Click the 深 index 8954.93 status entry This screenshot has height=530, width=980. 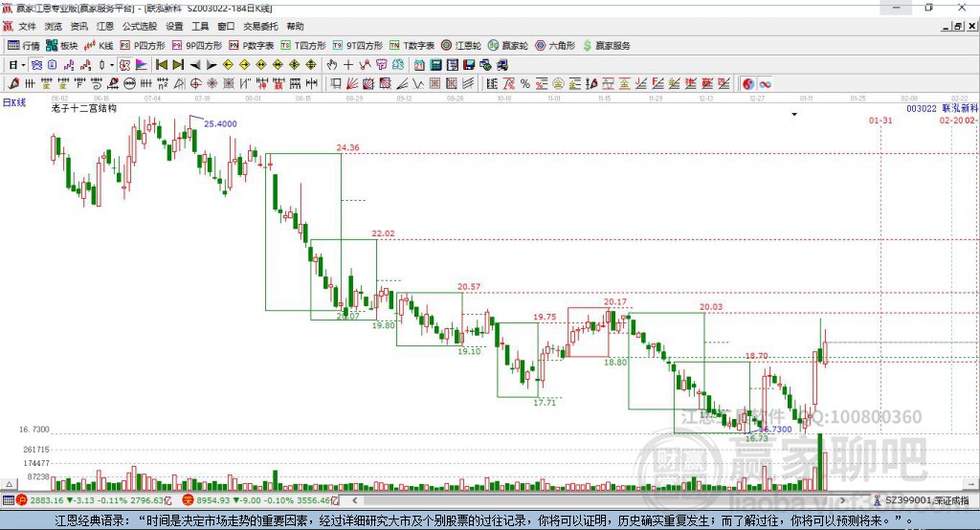pyautogui.click(x=260, y=500)
